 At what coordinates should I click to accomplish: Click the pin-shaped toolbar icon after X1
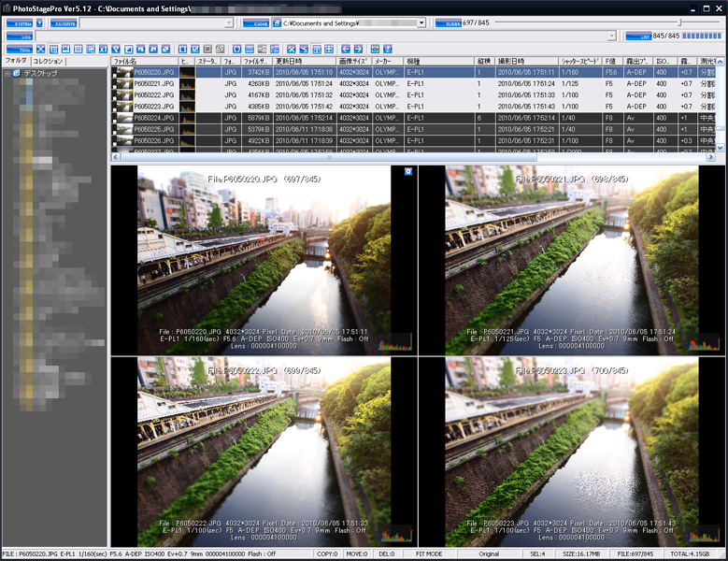(116, 50)
